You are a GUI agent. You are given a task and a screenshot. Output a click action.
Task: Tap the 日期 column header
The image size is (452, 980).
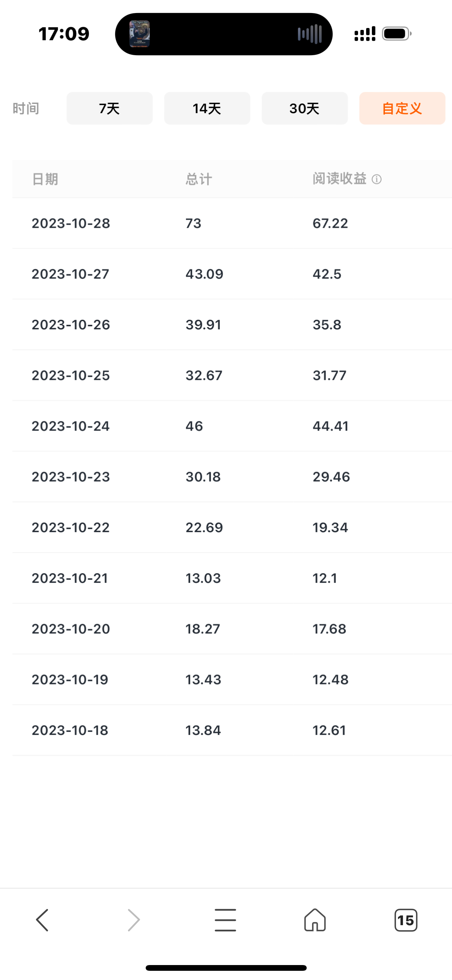click(x=45, y=179)
